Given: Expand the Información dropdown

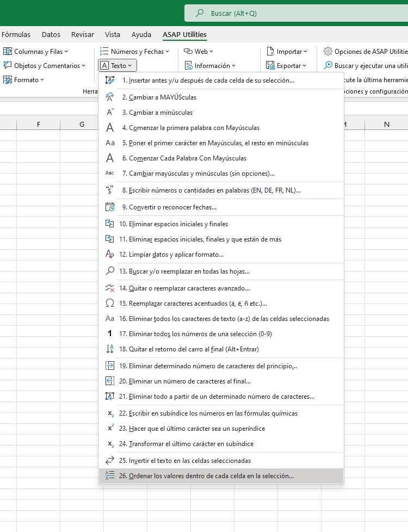Looking at the screenshot, I should pos(210,66).
